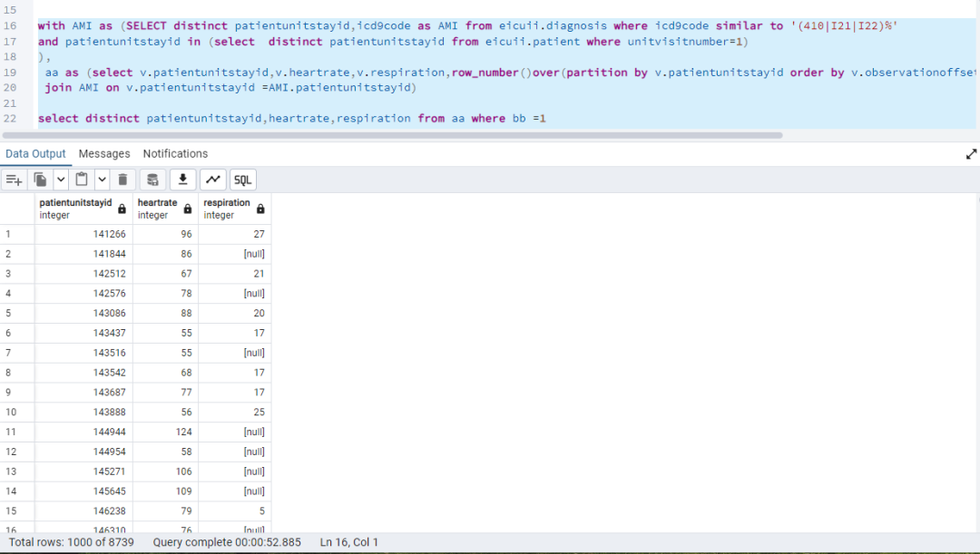Click line number 22 in the editor gutter
The width and height of the screenshot is (980, 554).
tap(10, 118)
